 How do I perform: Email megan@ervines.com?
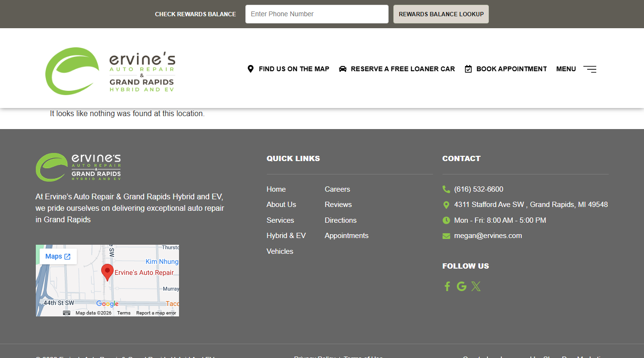pos(488,236)
